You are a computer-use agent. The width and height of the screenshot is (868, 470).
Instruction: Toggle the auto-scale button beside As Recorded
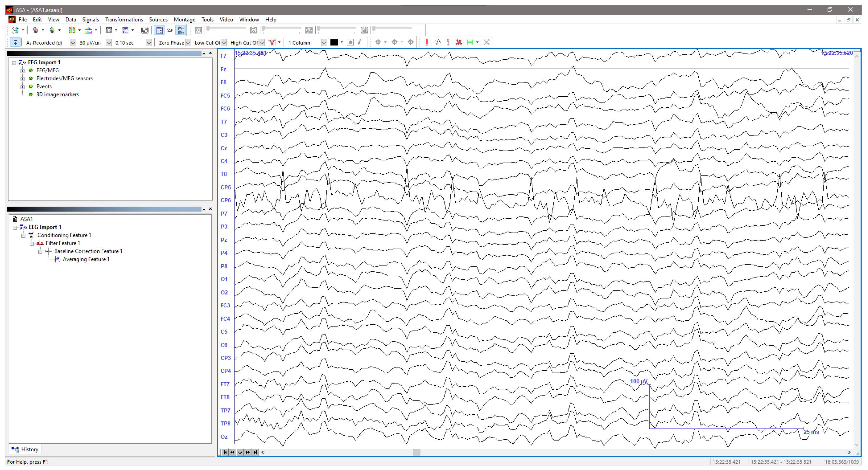(x=15, y=42)
